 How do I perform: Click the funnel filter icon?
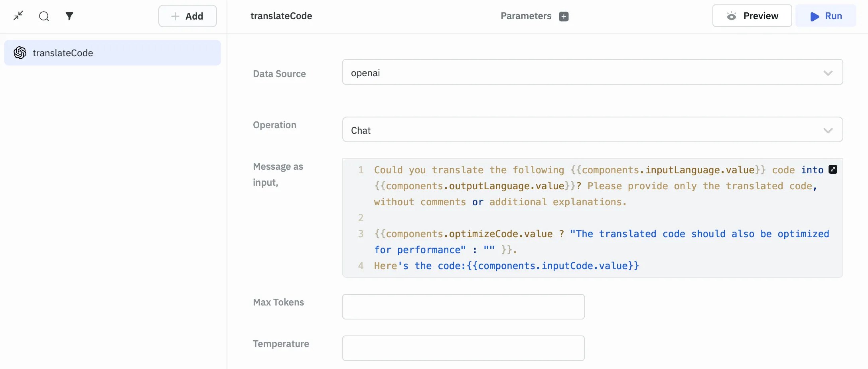[x=69, y=16]
